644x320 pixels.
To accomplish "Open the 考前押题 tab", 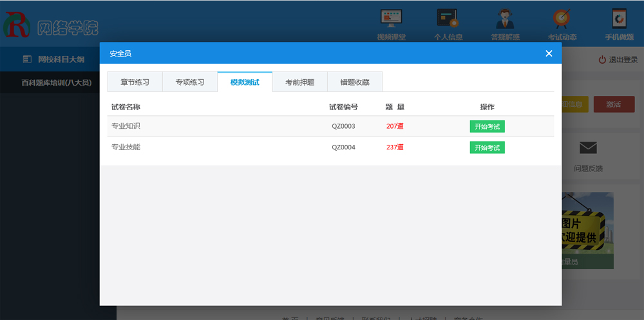I will coord(300,82).
